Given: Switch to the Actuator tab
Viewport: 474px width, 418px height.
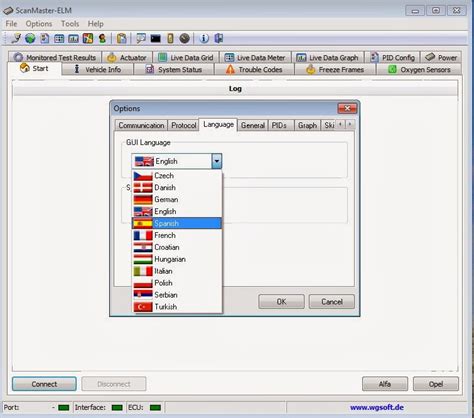Looking at the screenshot, I should tap(127, 57).
